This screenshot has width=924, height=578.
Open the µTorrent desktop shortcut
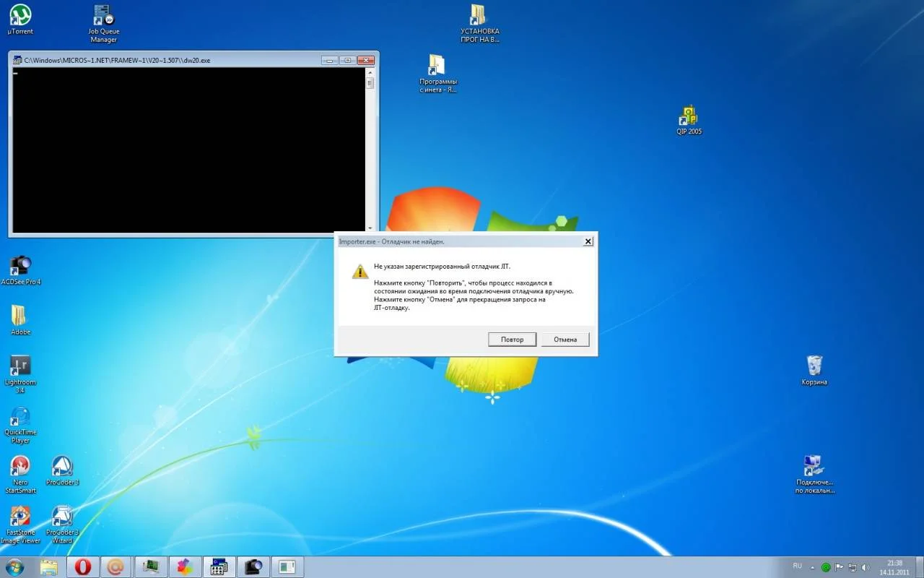[x=20, y=20]
